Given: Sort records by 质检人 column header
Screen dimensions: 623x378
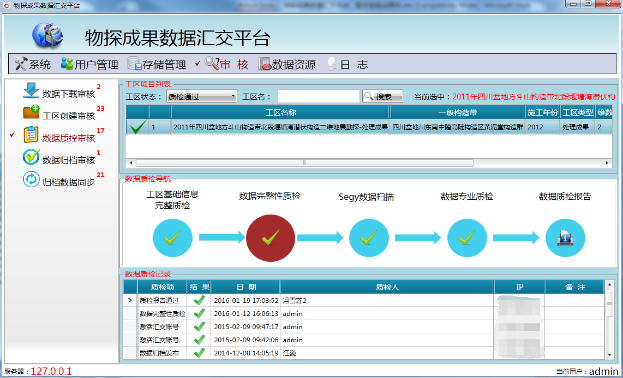Looking at the screenshot, I should (387, 287).
